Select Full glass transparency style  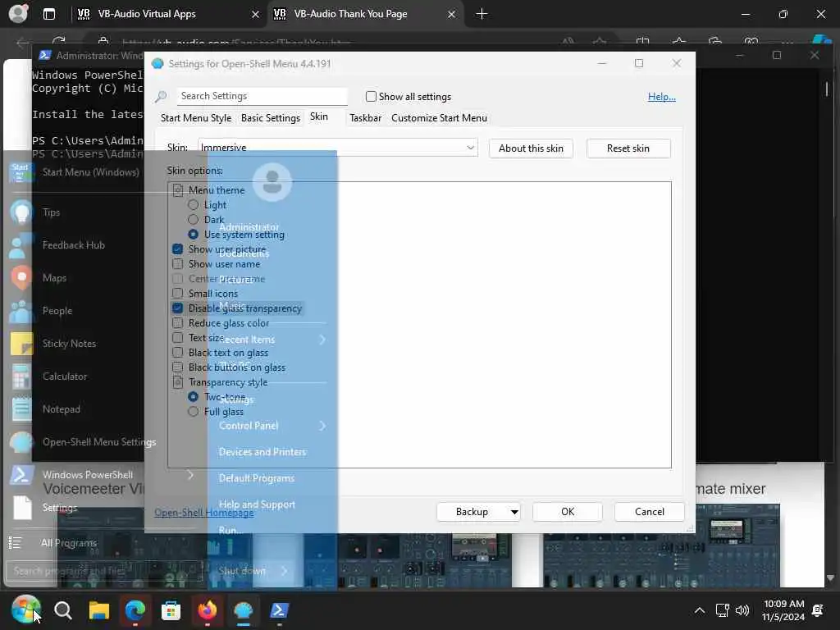point(194,412)
